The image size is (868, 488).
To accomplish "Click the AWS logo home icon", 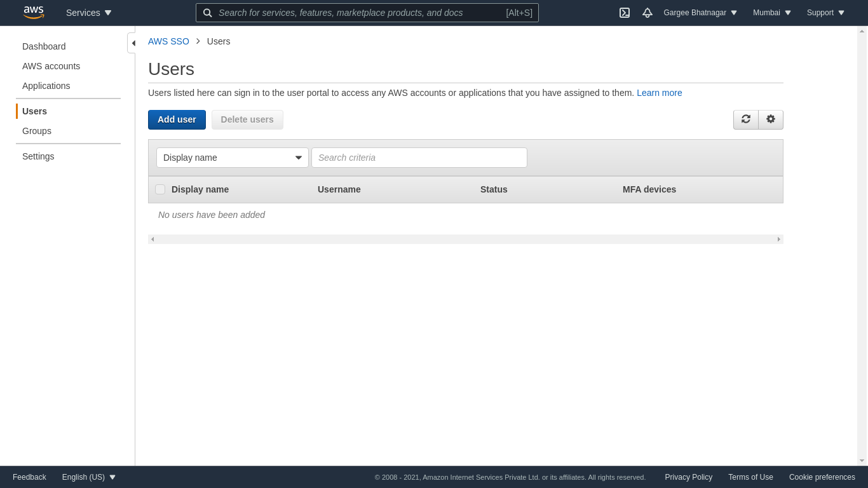I will (34, 13).
